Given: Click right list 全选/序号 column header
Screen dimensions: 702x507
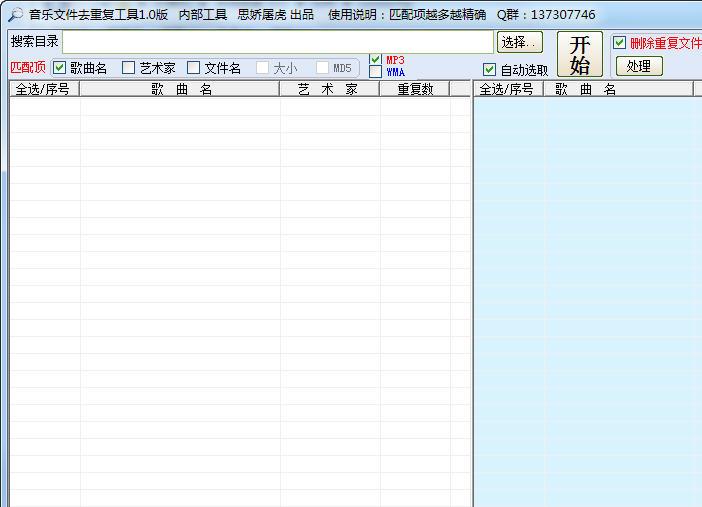Looking at the screenshot, I should coord(508,89).
